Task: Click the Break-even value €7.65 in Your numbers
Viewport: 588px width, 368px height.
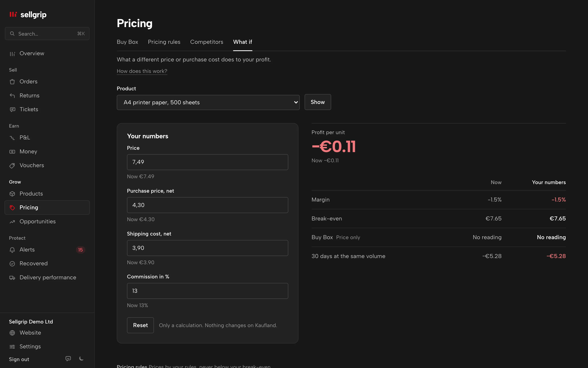Action: 558,219
